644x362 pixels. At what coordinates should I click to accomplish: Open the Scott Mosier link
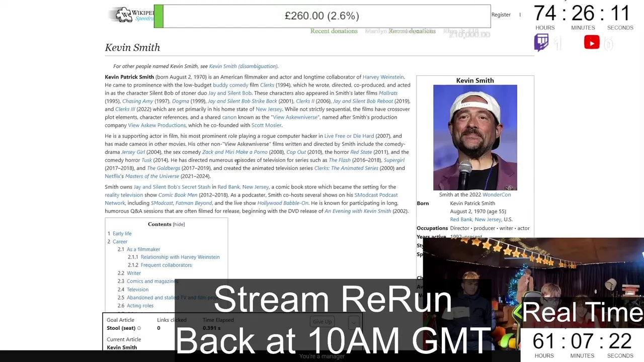pyautogui.click(x=267, y=125)
